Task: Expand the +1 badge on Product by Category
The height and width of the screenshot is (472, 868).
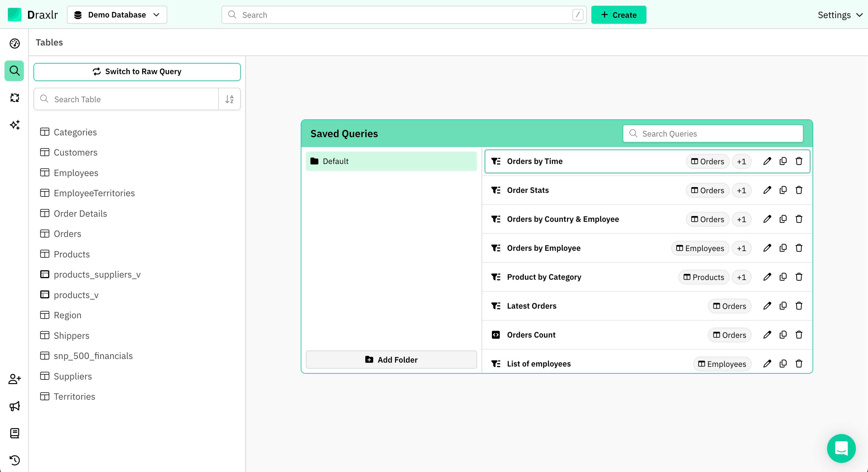Action: [x=741, y=278]
